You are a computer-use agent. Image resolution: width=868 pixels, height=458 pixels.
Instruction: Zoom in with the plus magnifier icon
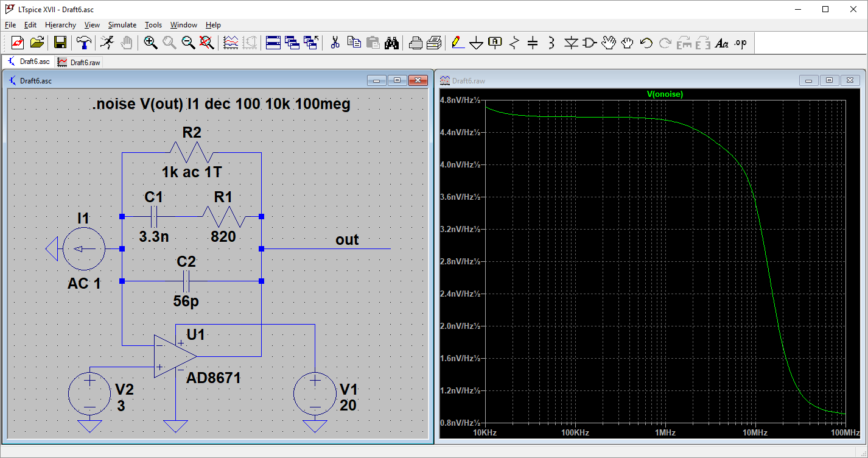click(x=150, y=43)
